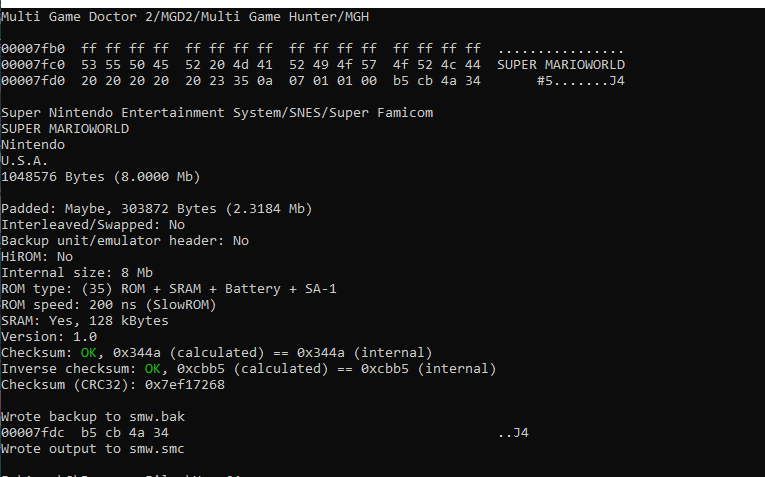Click the green OK in the Checksum line
This screenshot has height=477, width=765.
click(x=88, y=353)
